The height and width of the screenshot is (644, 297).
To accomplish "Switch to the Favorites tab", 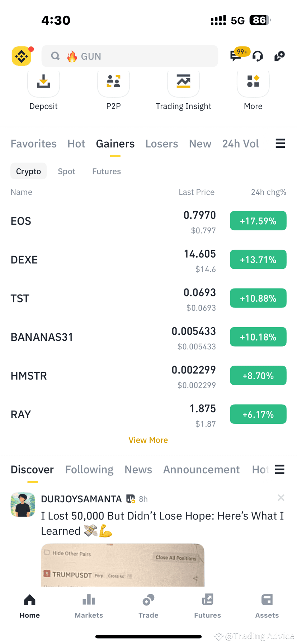I will (x=33, y=144).
